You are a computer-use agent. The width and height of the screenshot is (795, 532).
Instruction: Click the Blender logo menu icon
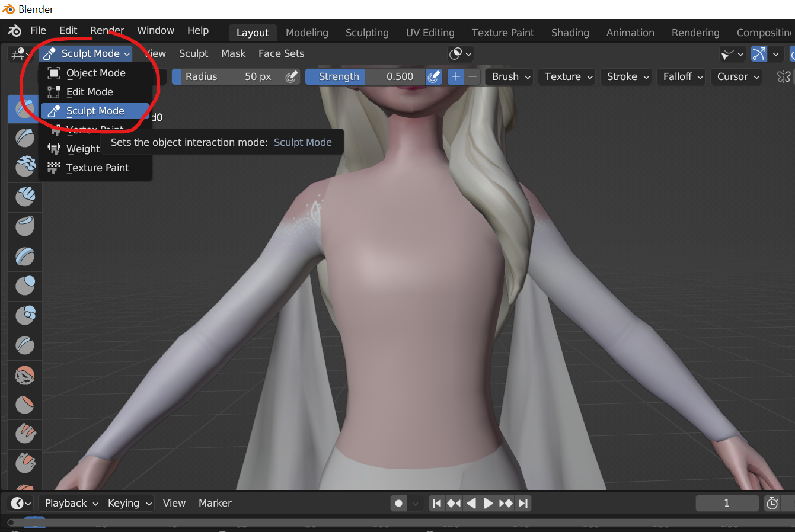[x=15, y=31]
